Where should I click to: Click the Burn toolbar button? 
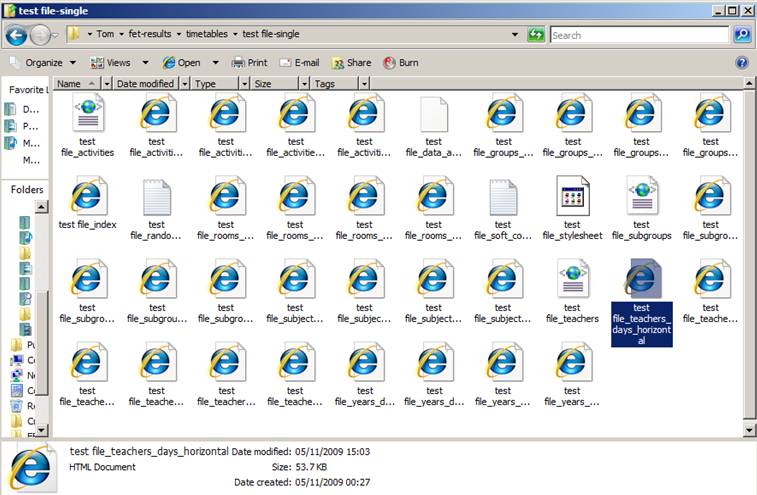[x=400, y=62]
